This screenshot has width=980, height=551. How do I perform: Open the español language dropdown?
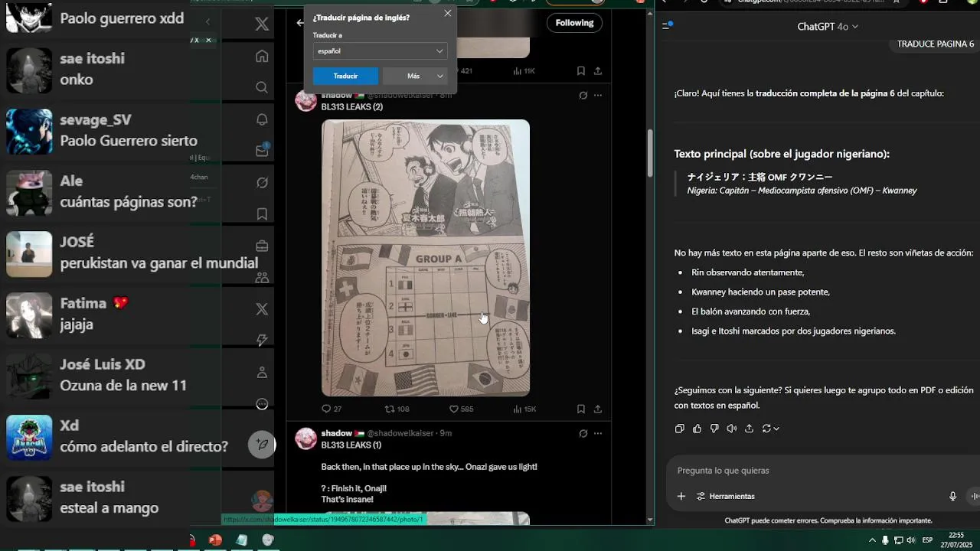tap(380, 51)
